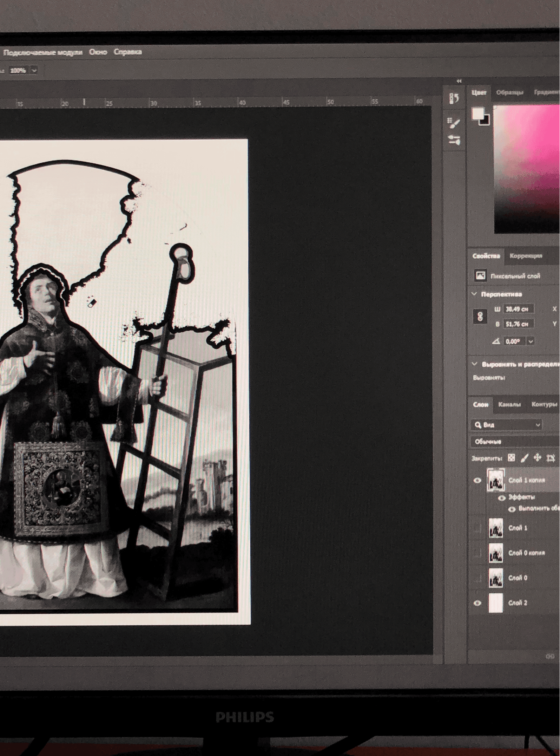Screen dimensions: 560x756
Task: Click the search icon in the layer filter
Action: point(478,425)
